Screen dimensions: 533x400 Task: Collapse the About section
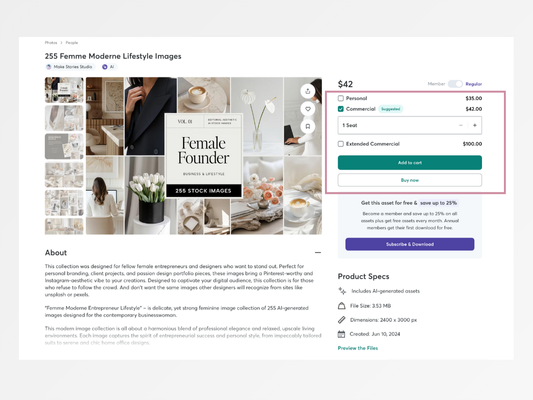[x=318, y=253]
